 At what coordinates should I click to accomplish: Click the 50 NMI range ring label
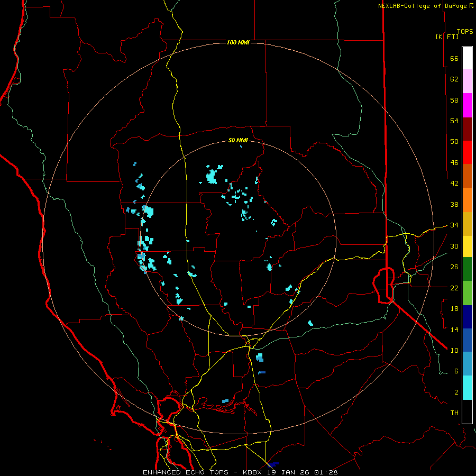click(x=238, y=140)
